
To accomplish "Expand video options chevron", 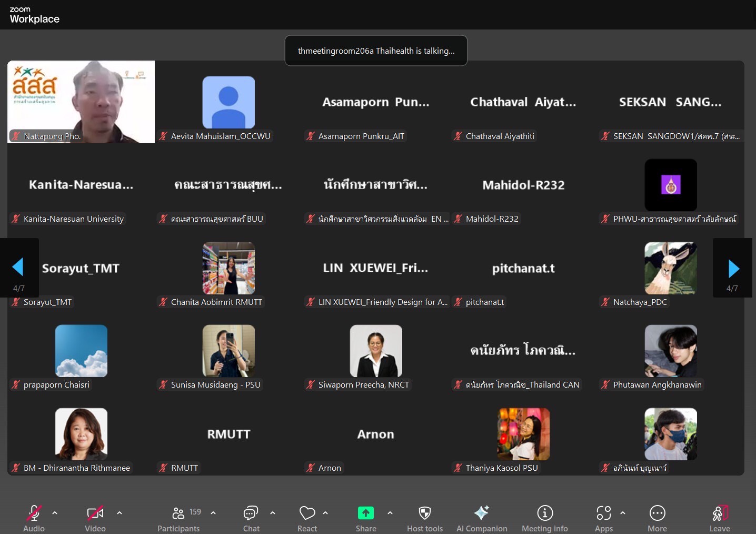I will pyautogui.click(x=120, y=512).
